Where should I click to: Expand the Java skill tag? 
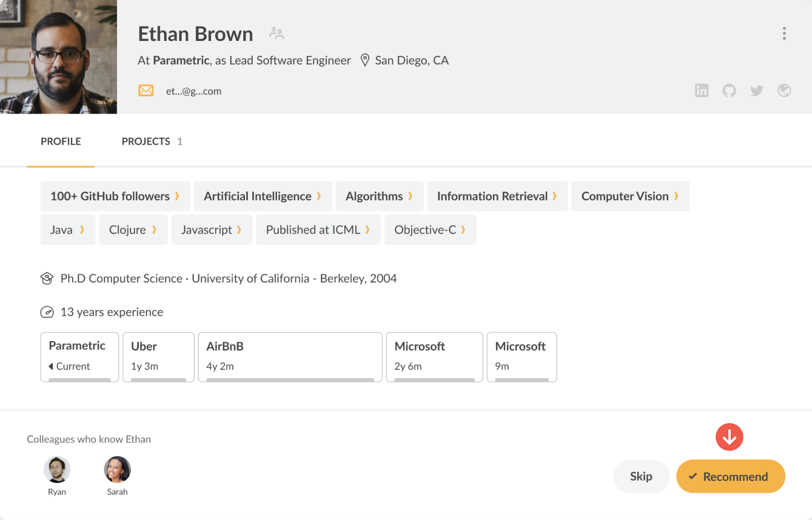[67, 229]
